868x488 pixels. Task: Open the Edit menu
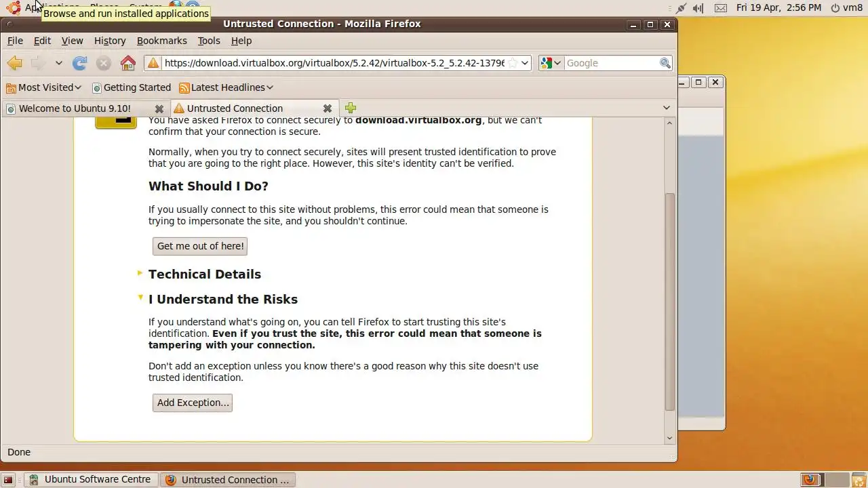pyautogui.click(x=42, y=41)
